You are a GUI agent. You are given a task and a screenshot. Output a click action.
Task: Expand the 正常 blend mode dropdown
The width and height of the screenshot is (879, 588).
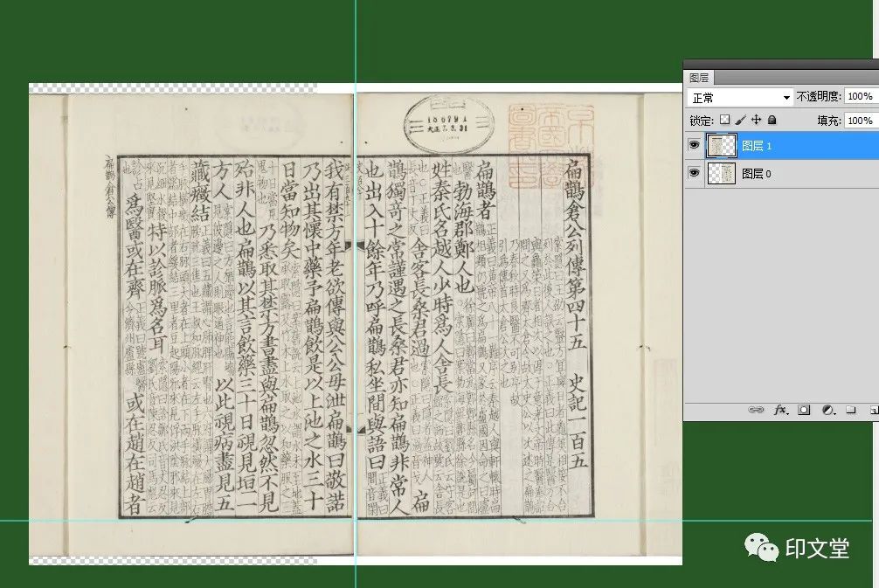pyautogui.click(x=739, y=97)
